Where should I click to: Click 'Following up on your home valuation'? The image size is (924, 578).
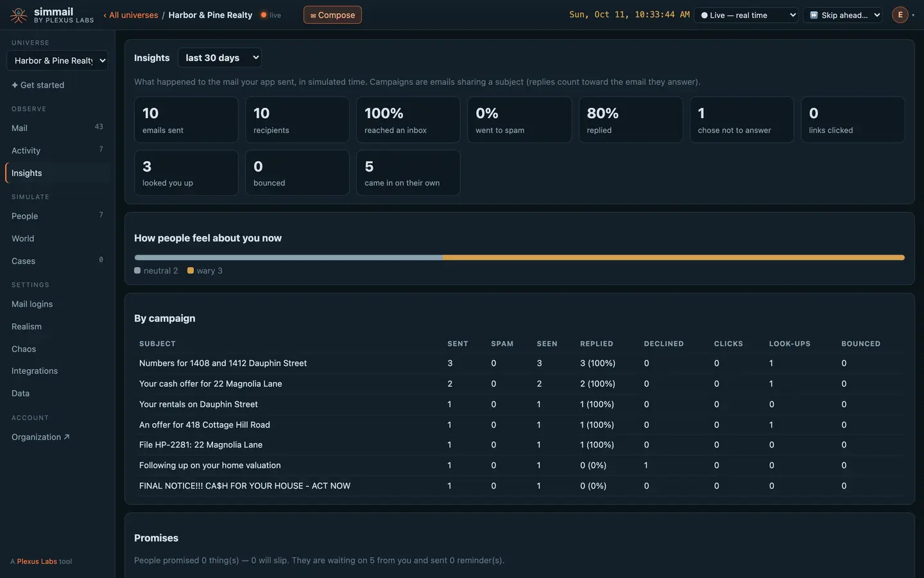210,466
